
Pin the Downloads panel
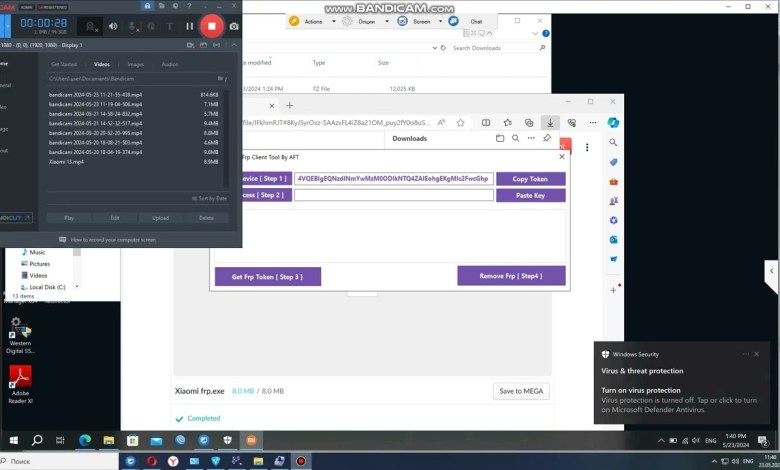pyautogui.click(x=546, y=139)
